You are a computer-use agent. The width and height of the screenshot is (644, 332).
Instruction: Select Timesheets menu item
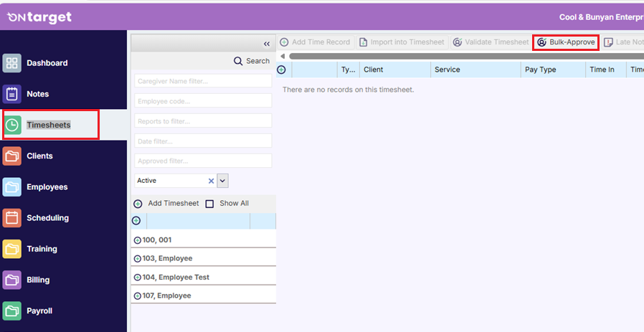point(49,125)
